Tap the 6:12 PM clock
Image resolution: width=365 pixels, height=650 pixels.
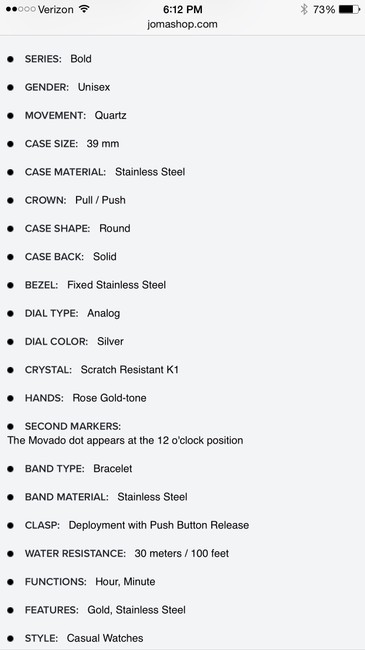(182, 9)
